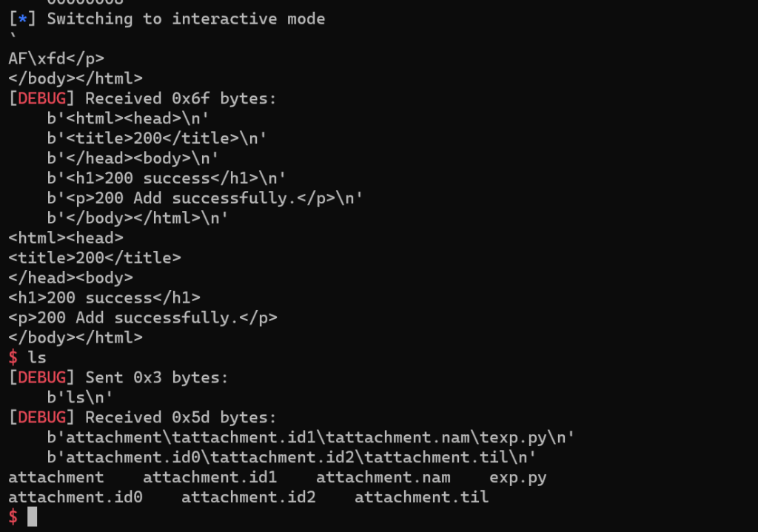The height and width of the screenshot is (532, 758).
Task: Select exp.py in the plain file listing
Action: pos(517,477)
